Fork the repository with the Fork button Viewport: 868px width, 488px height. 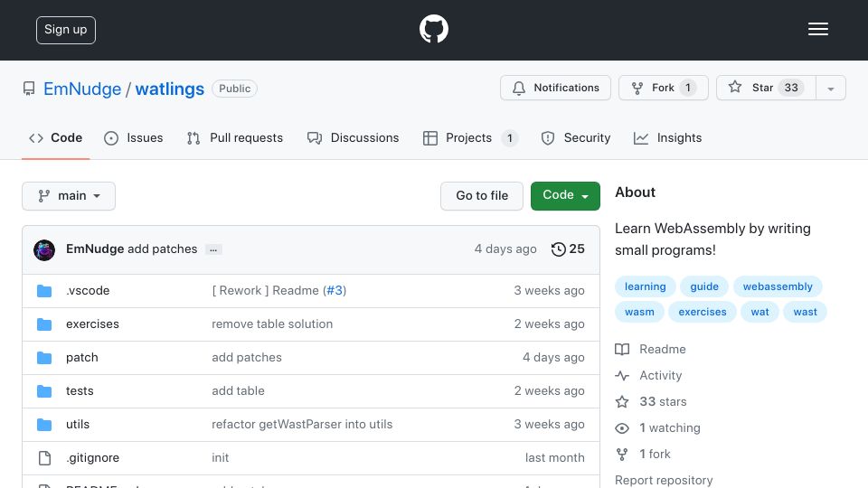click(663, 88)
